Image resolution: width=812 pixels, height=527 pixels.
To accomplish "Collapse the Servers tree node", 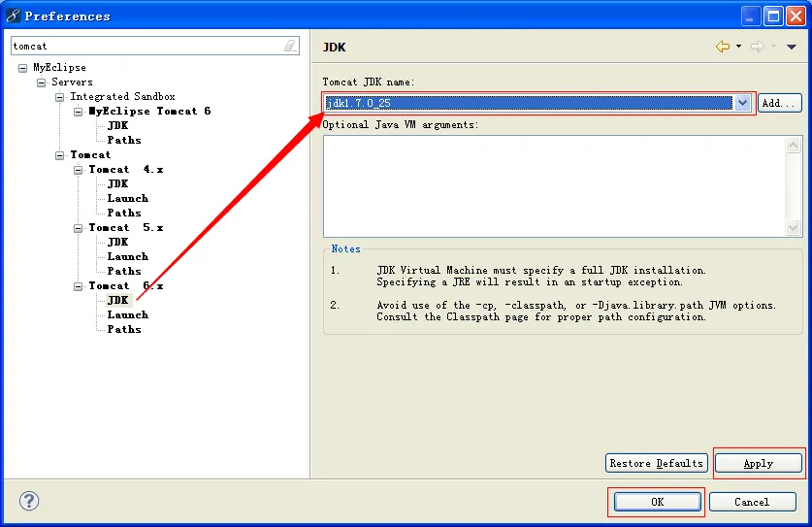I will coord(42,82).
